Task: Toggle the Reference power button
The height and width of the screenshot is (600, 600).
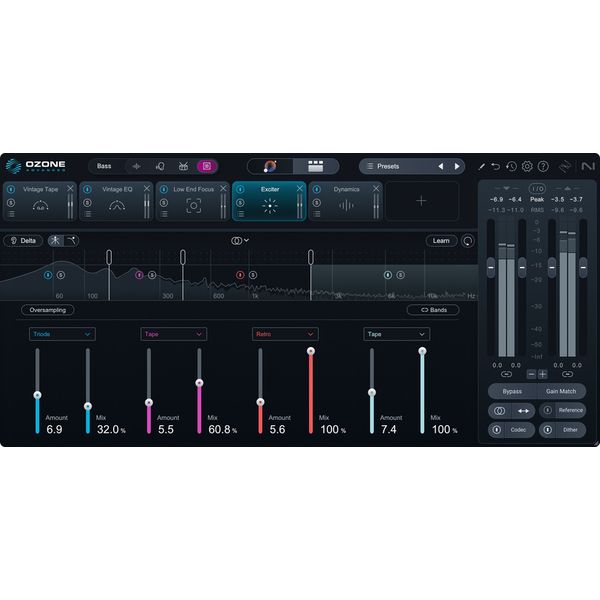Action: [548, 410]
